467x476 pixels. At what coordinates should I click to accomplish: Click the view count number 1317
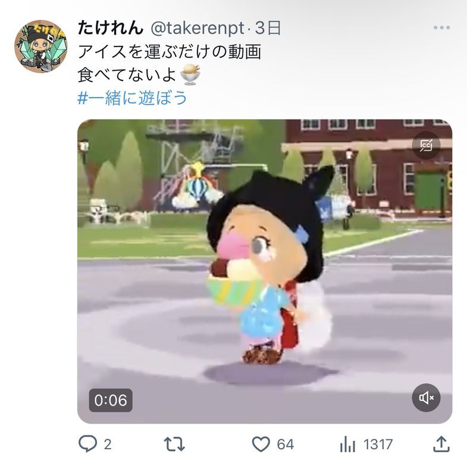click(378, 444)
